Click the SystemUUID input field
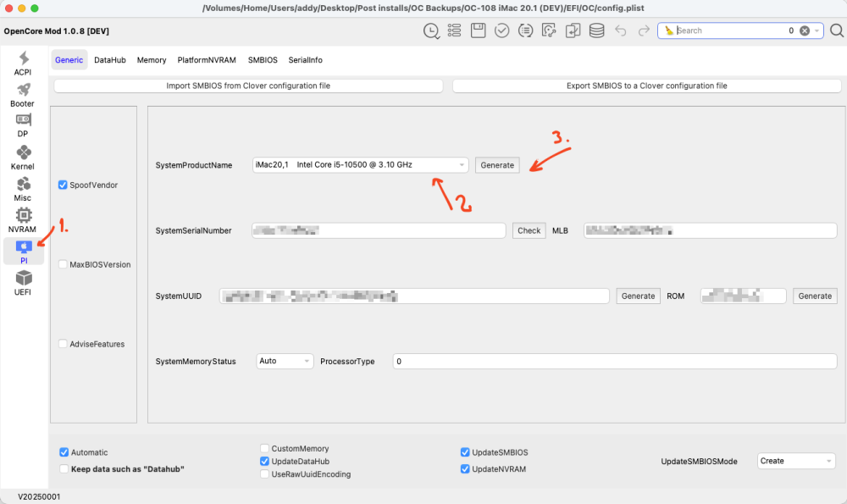Viewport: 847px width, 504px height. (x=414, y=296)
